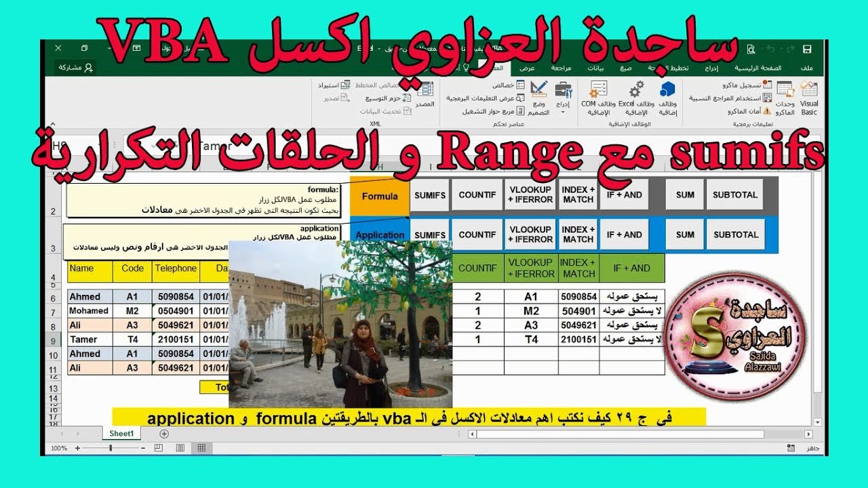Open the blue Add-ins (وظائف إضافية) store
The image size is (868, 488).
(667, 99)
